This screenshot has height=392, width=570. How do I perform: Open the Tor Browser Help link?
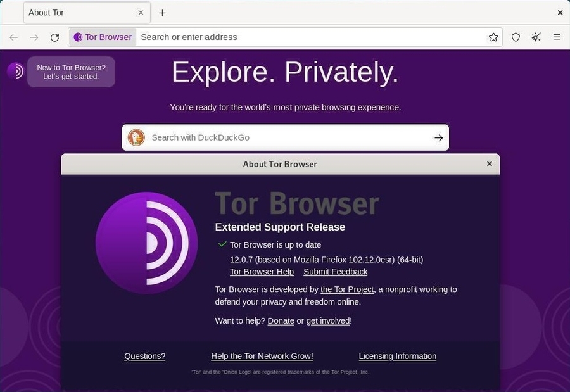262,272
